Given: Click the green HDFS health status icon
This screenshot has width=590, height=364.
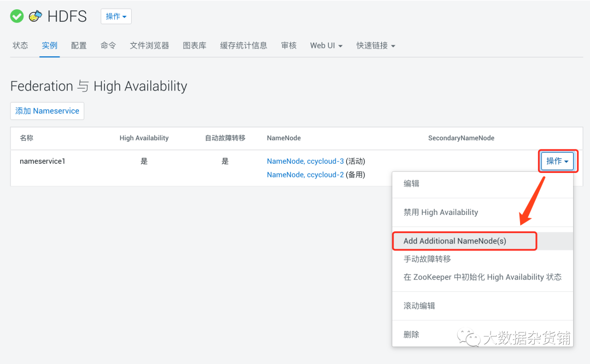Looking at the screenshot, I should point(16,16).
